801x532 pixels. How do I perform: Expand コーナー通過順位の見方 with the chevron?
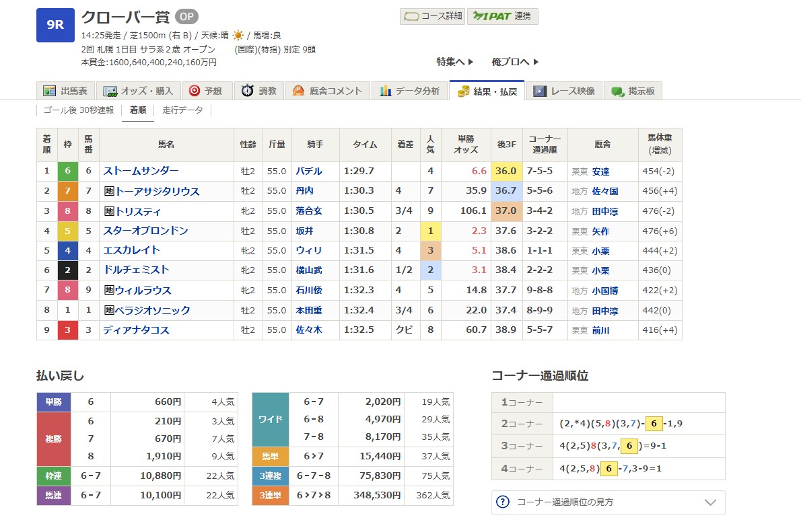coord(710,502)
